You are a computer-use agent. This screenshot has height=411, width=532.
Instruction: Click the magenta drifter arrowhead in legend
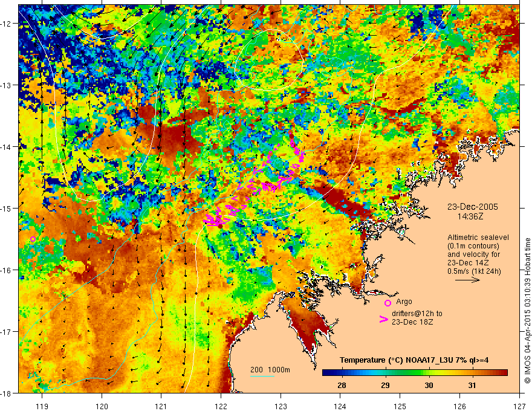[383, 319]
